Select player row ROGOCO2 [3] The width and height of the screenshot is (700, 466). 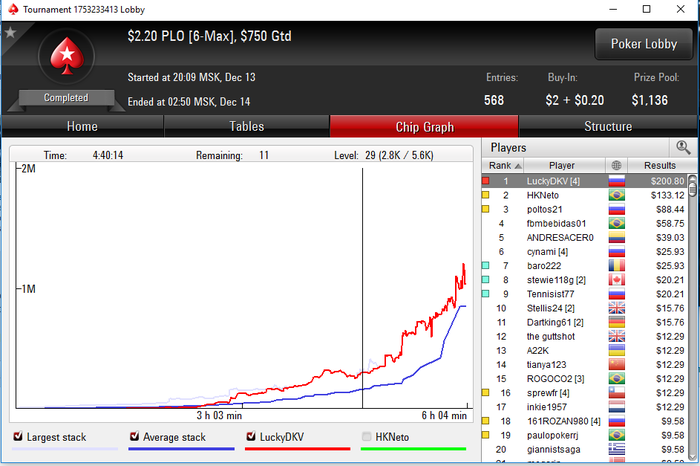(x=585, y=379)
